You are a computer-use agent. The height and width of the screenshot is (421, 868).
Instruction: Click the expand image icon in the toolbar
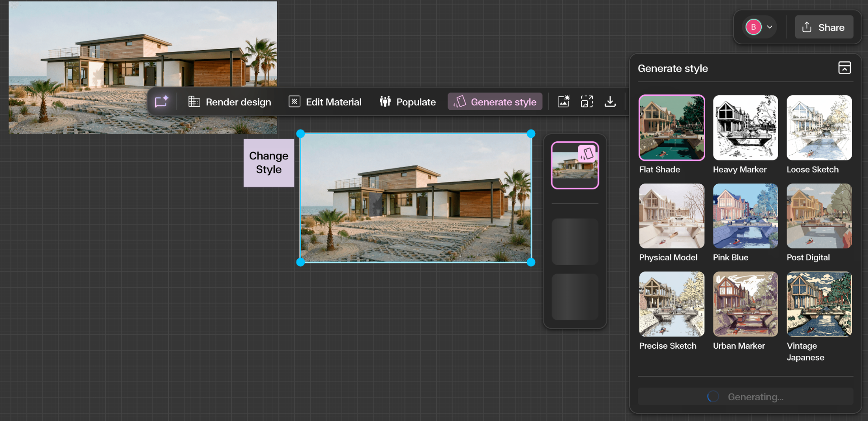pos(587,101)
